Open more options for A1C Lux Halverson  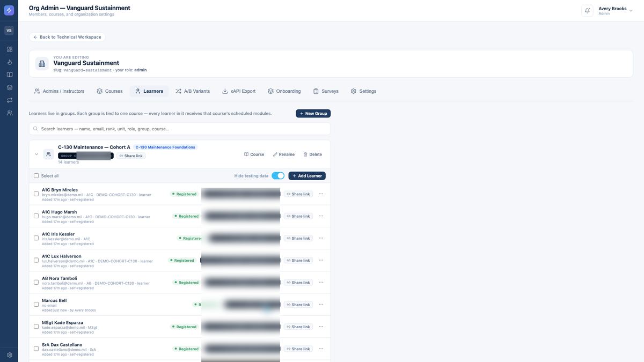321,260
